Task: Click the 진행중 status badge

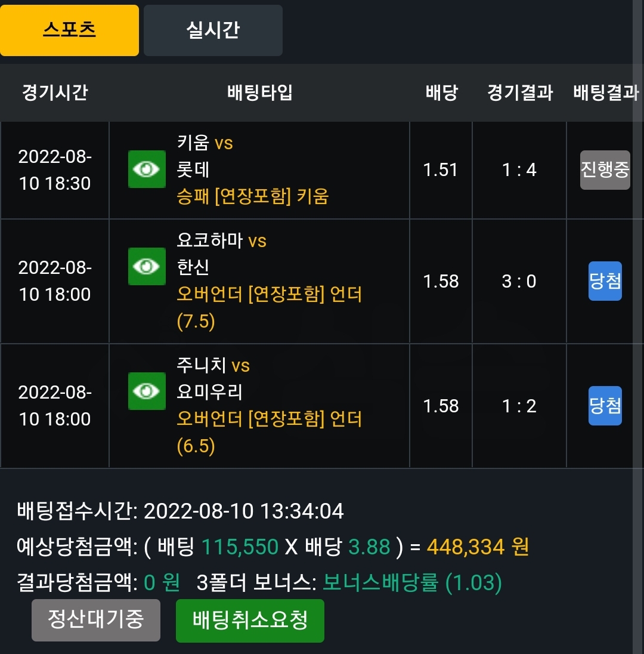Action: click(605, 170)
